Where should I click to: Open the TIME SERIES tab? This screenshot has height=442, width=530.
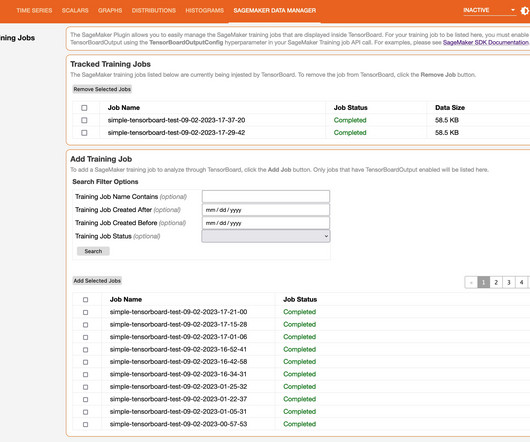pos(34,10)
